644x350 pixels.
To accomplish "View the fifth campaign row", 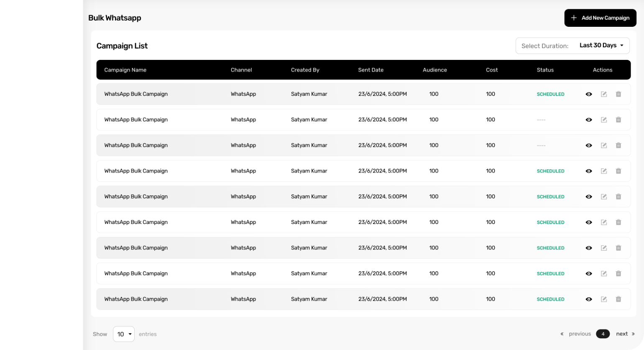I will pyautogui.click(x=589, y=197).
